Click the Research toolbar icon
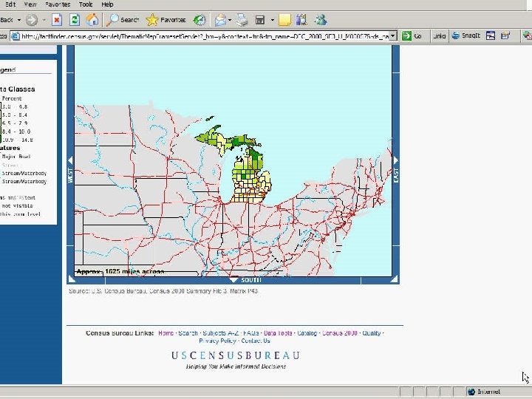532x399 pixels. [301, 20]
